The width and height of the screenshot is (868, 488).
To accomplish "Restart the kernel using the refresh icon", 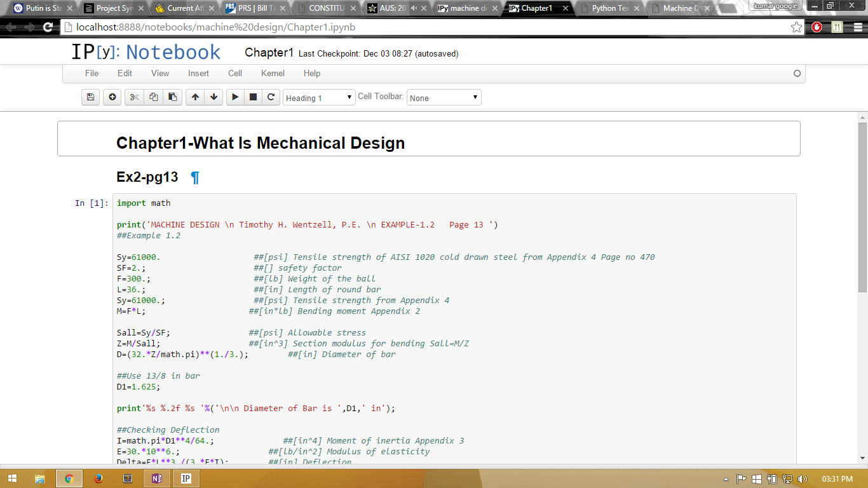I will coord(271,97).
